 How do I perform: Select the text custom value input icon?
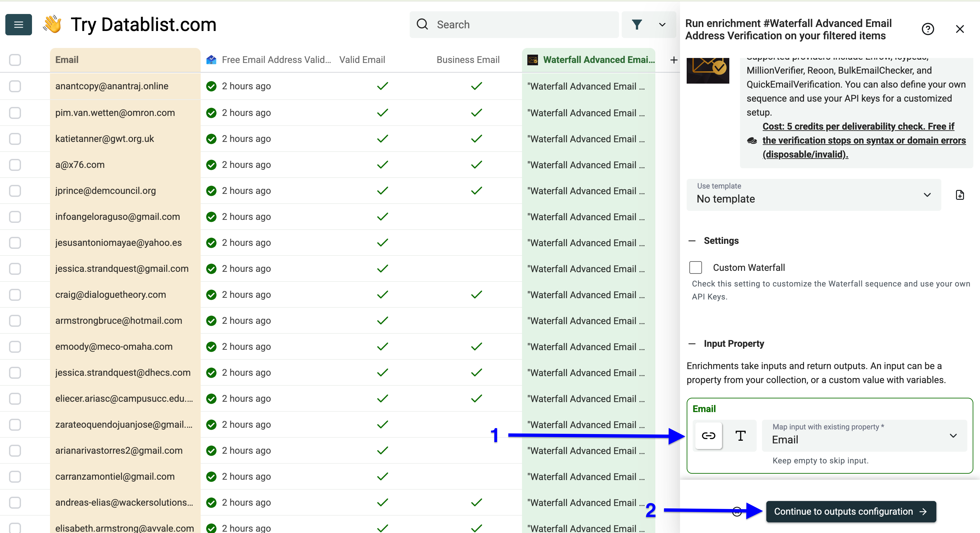(x=740, y=435)
